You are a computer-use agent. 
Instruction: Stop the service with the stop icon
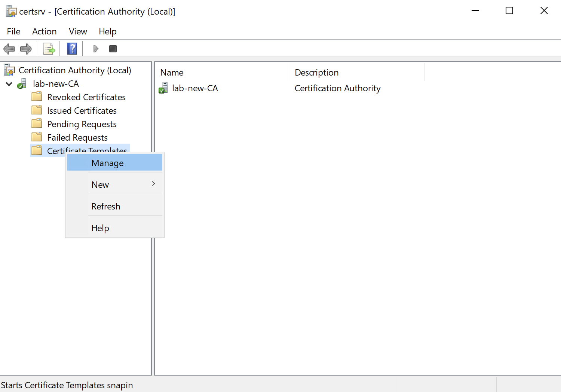pos(113,49)
